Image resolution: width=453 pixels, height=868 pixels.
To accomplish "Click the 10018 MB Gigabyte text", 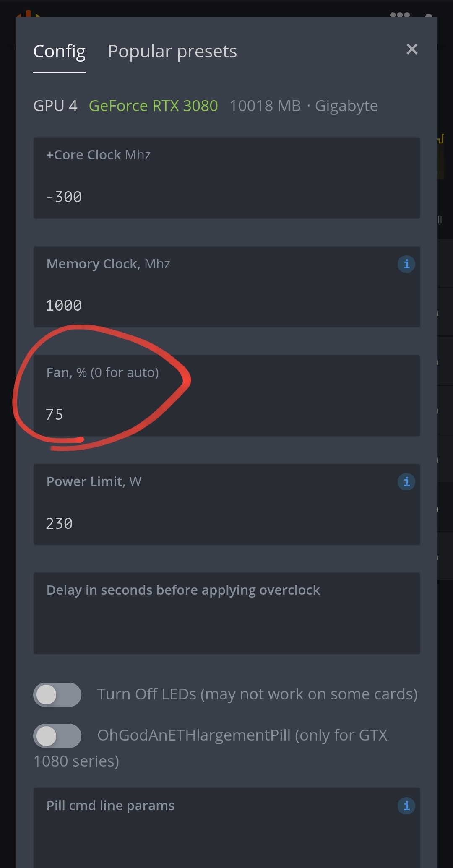I will pos(304,106).
